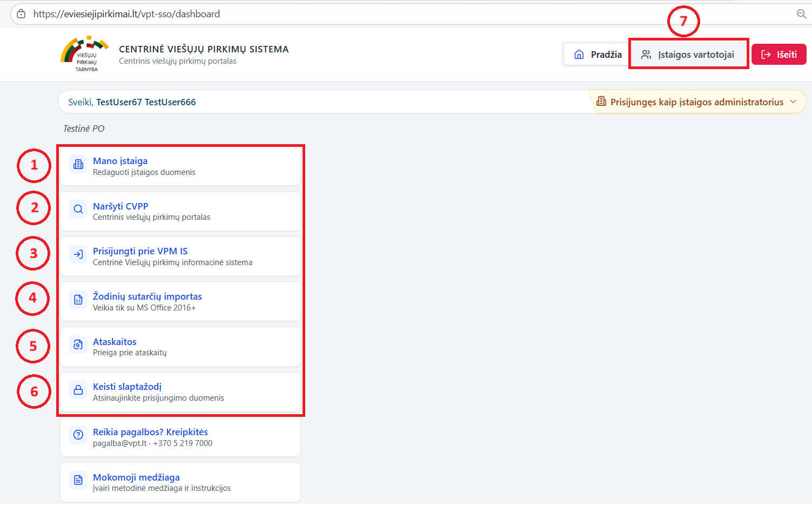812x520 pixels.
Task: Click the document icon for Žodinių sutarčių importas
Action: (78, 300)
